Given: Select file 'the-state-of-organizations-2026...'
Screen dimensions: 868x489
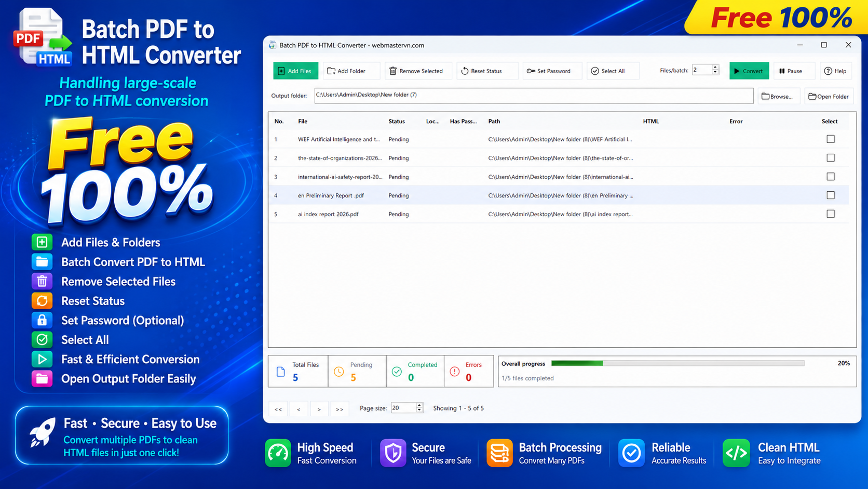Looking at the screenshot, I should coord(340,158).
